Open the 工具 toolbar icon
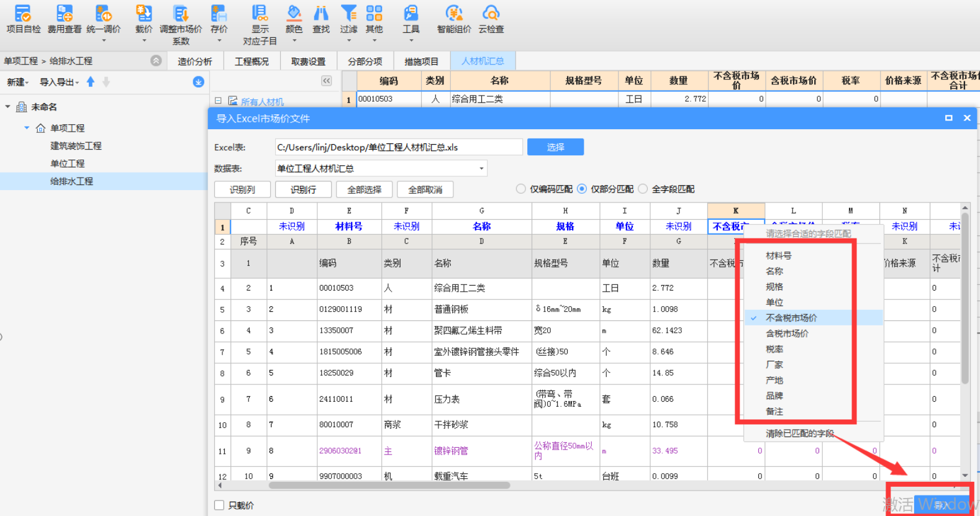The image size is (980, 516). (411, 14)
